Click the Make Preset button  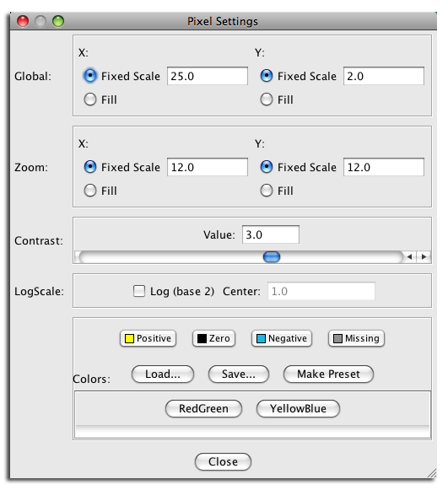(328, 374)
